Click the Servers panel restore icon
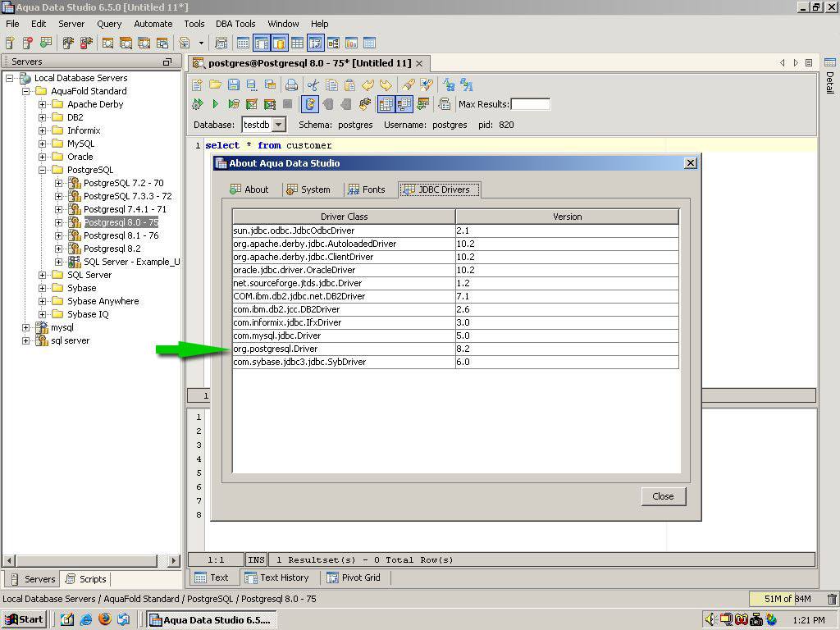This screenshot has width=840, height=630. (167, 62)
